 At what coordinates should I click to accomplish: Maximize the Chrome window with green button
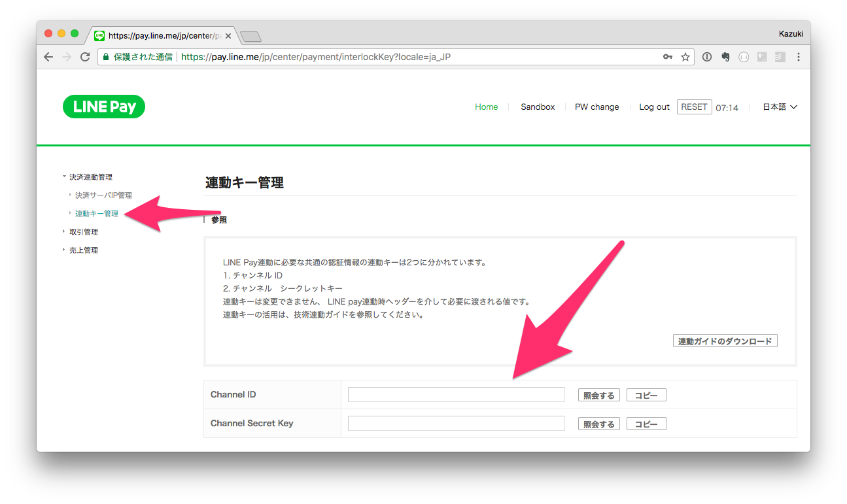[x=75, y=33]
